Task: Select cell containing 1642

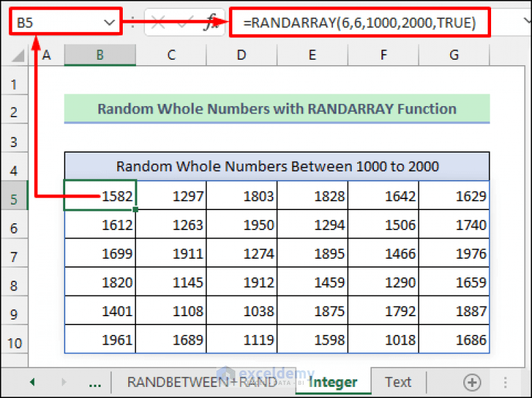Action: pos(384,196)
